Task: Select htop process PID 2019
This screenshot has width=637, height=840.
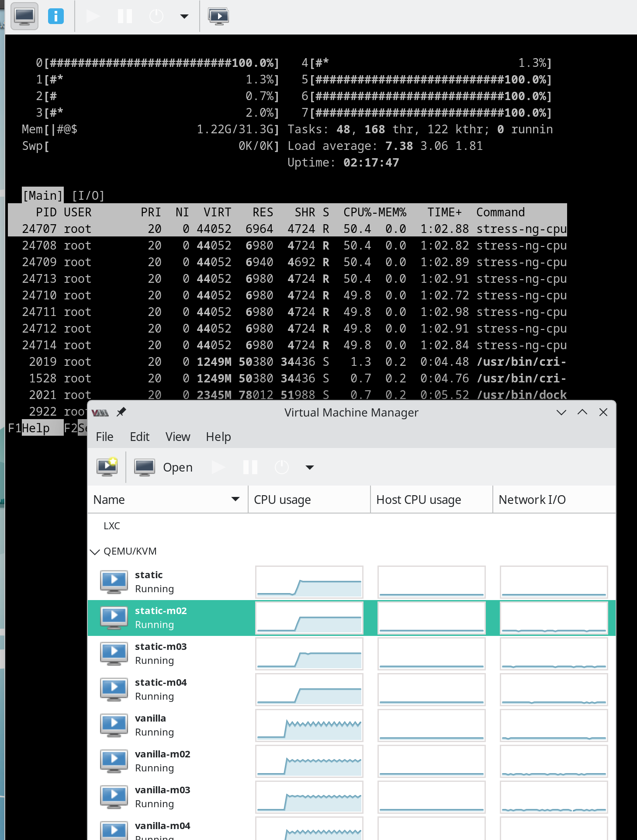Action: click(x=287, y=362)
